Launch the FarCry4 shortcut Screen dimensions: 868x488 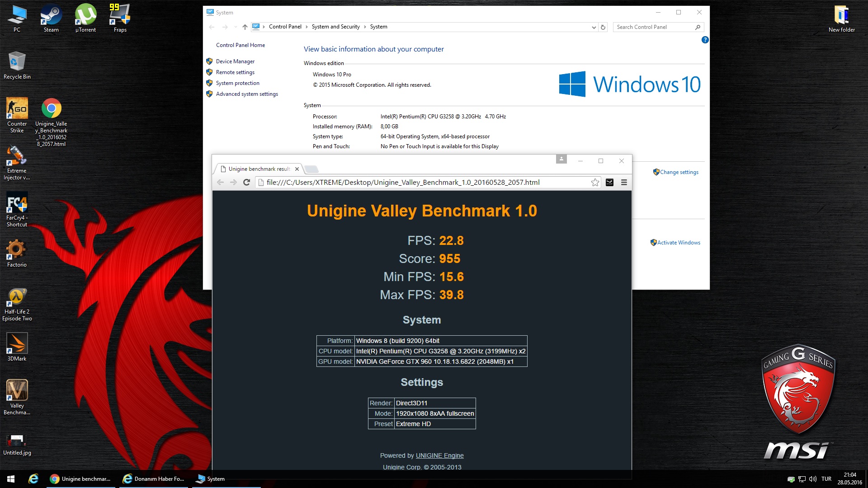click(x=17, y=210)
